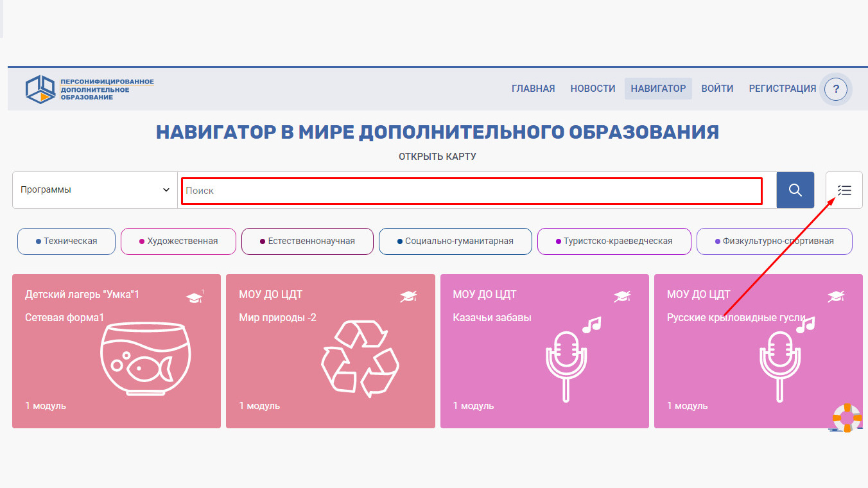Screen dimensions: 868x488
Task: Click the lifebuoy support icon at bottom right
Action: click(846, 418)
